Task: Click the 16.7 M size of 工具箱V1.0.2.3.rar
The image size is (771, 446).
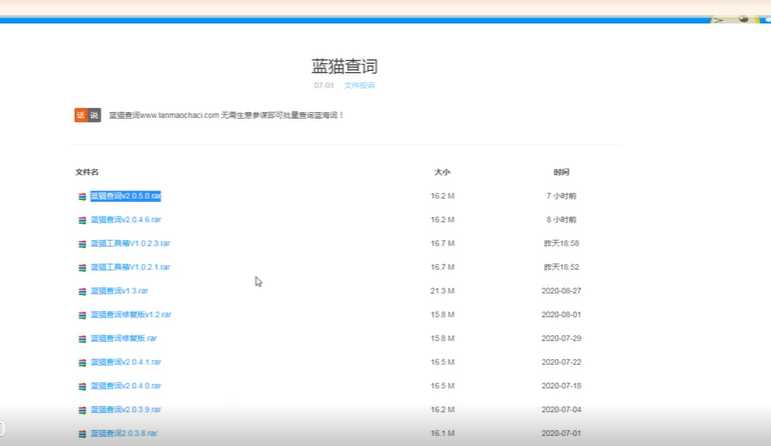Action: 443,243
